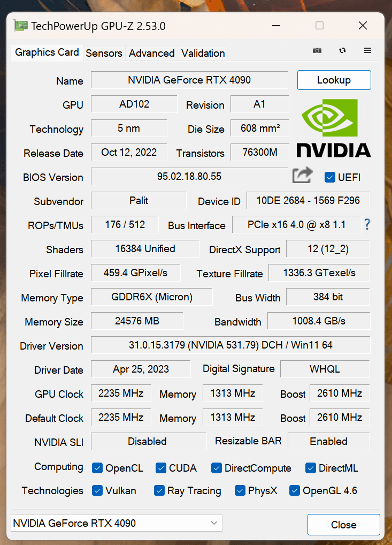Click the NVIDIA logo image

334,128
